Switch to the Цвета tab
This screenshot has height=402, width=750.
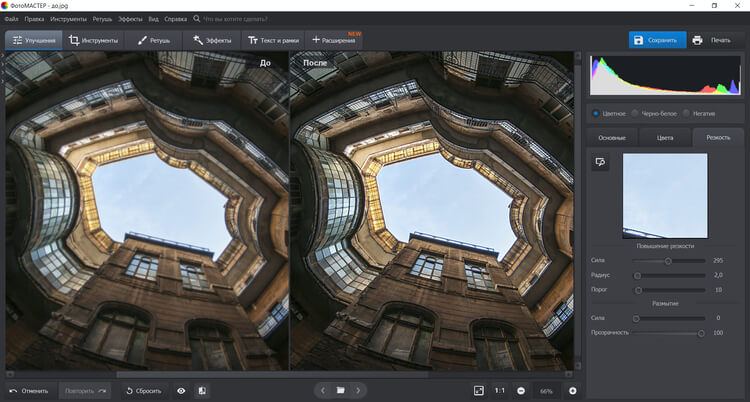[664, 137]
